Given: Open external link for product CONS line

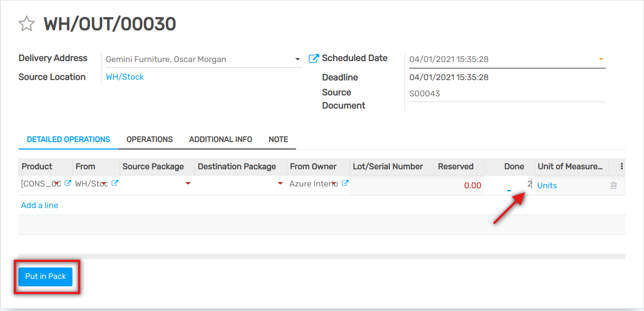Looking at the screenshot, I should tap(68, 183).
